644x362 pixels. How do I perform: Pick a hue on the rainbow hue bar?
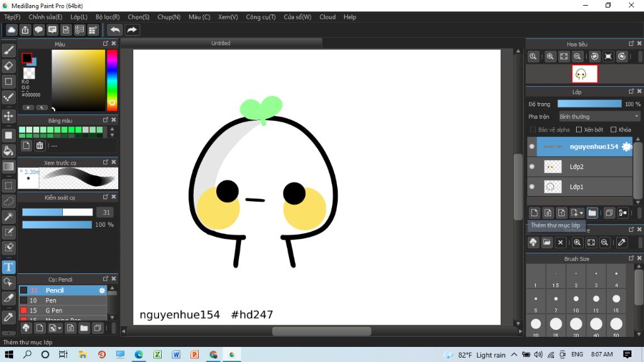click(x=112, y=80)
